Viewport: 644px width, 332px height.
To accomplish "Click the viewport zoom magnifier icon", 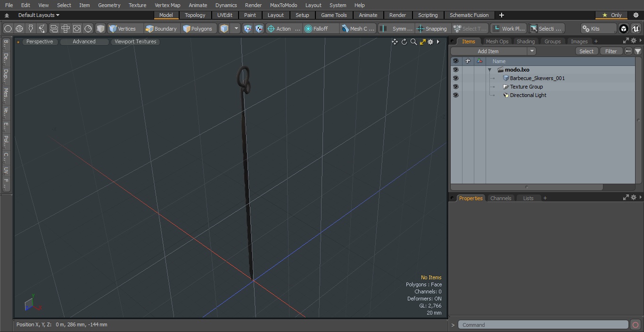I will coord(413,42).
